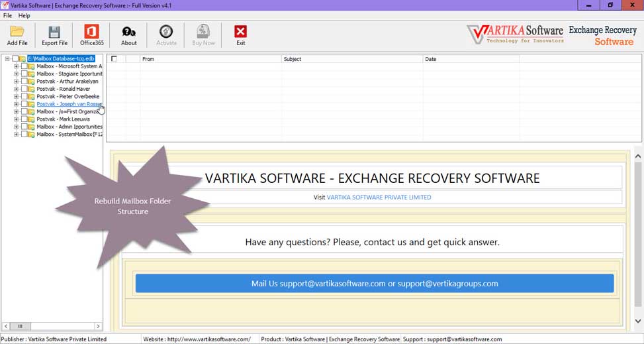Select checkbox for Postvak - Ronald Haver

pos(24,89)
